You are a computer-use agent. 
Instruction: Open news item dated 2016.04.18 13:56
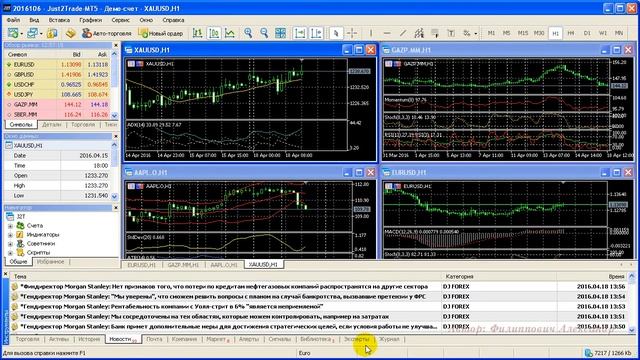(318, 287)
